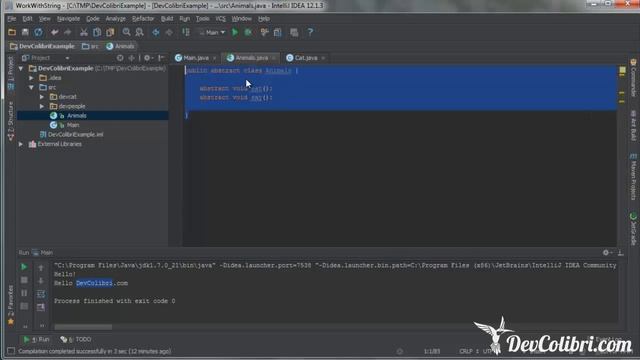The image size is (640, 360).
Task: Open the Edit menu
Action: coord(27,19)
